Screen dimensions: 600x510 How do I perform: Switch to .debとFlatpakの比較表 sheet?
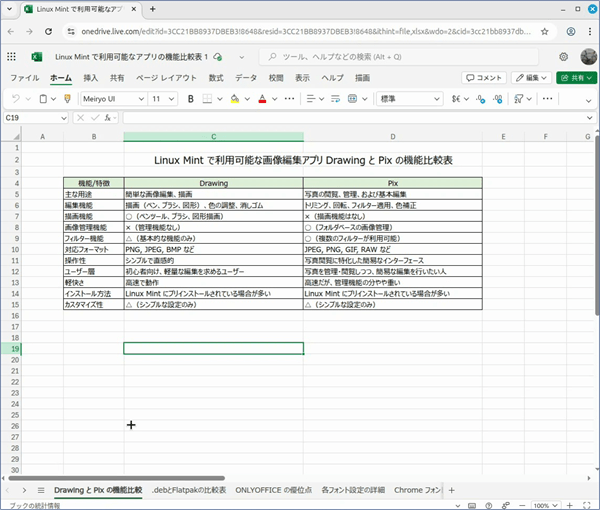click(x=189, y=490)
